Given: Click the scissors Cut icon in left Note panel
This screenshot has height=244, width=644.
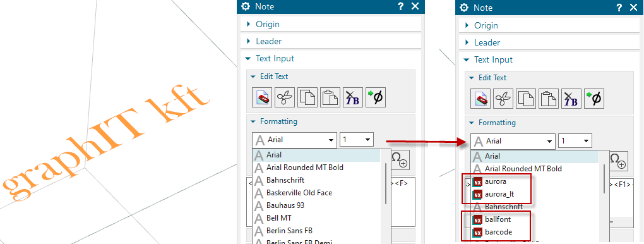Looking at the screenshot, I should coord(285,97).
